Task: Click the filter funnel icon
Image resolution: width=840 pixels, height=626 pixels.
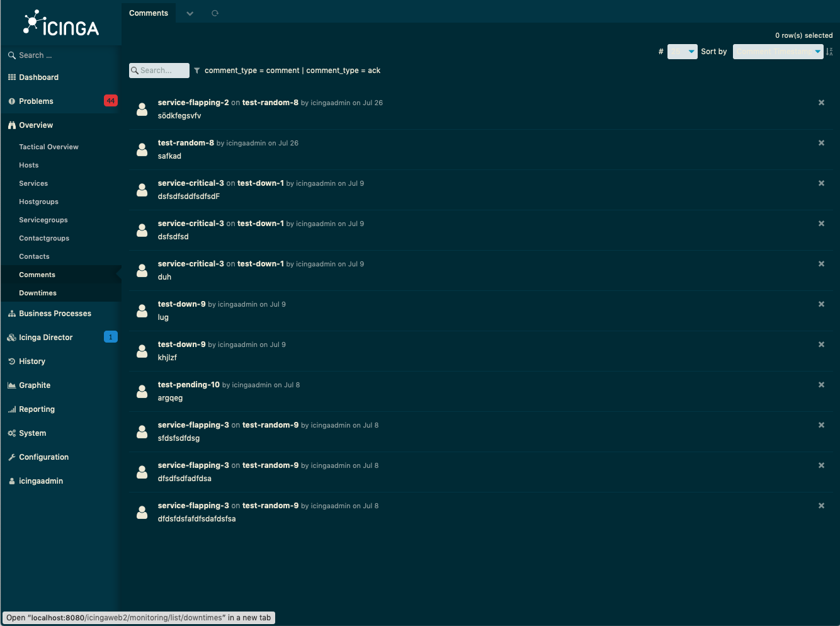Action: point(197,71)
